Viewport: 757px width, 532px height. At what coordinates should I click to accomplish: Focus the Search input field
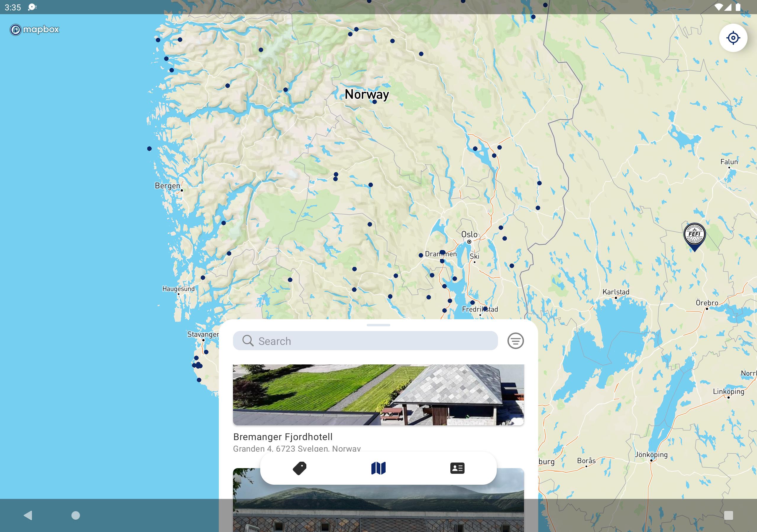coord(365,341)
